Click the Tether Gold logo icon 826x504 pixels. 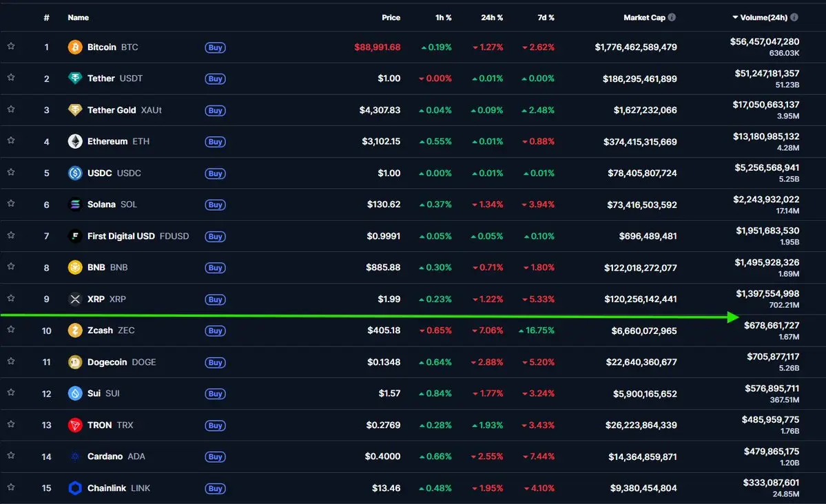[x=75, y=110]
